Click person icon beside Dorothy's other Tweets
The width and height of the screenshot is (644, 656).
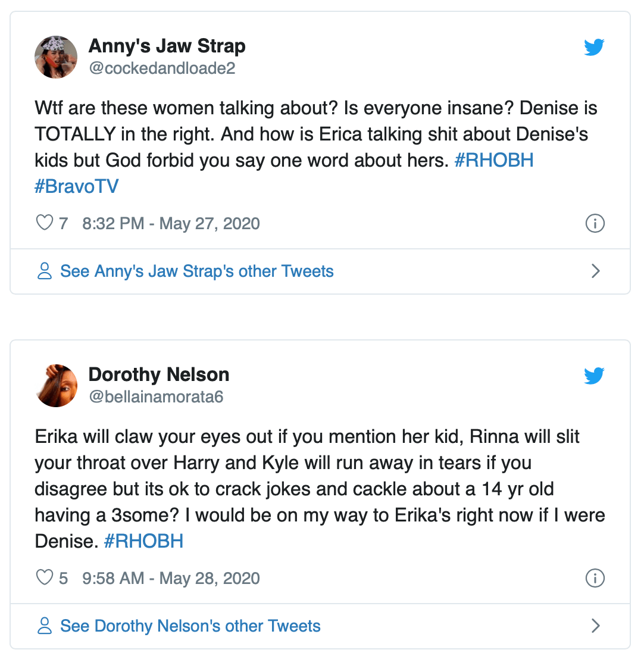click(45, 626)
